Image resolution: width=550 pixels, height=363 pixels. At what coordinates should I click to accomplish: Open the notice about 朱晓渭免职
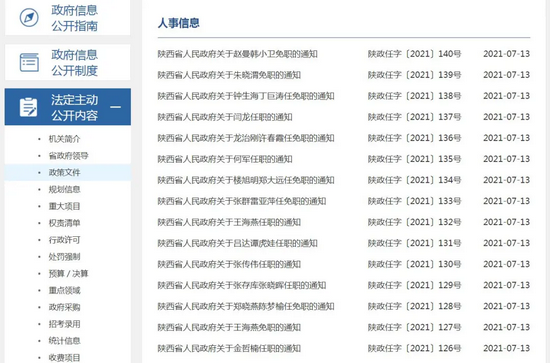pyautogui.click(x=229, y=75)
